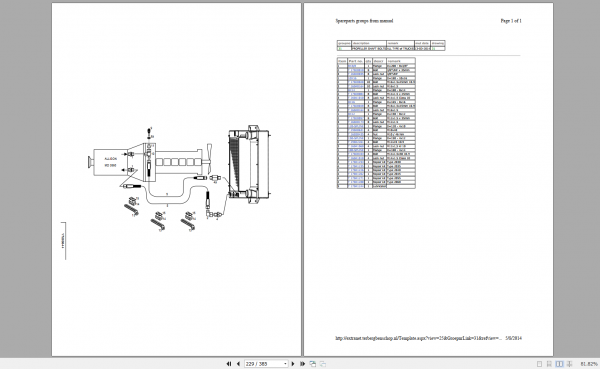Open the green drawing link in the top table
The width and height of the screenshot is (600, 369).
(434, 49)
